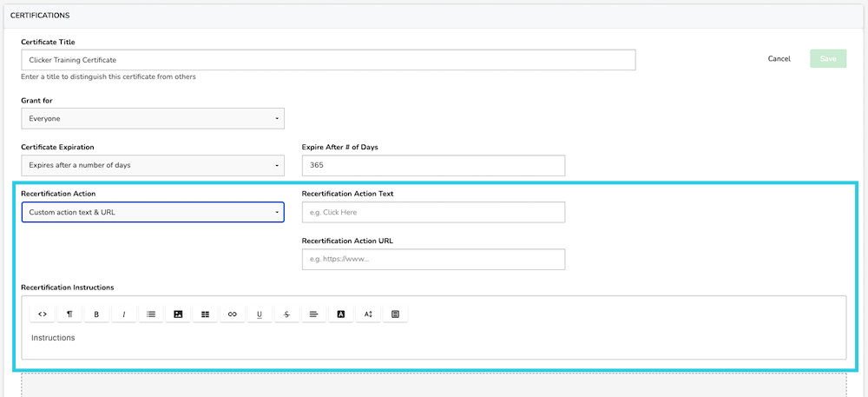Viewport: 868px width, 397px height.
Task: Insert a table into instructions
Action: (206, 314)
